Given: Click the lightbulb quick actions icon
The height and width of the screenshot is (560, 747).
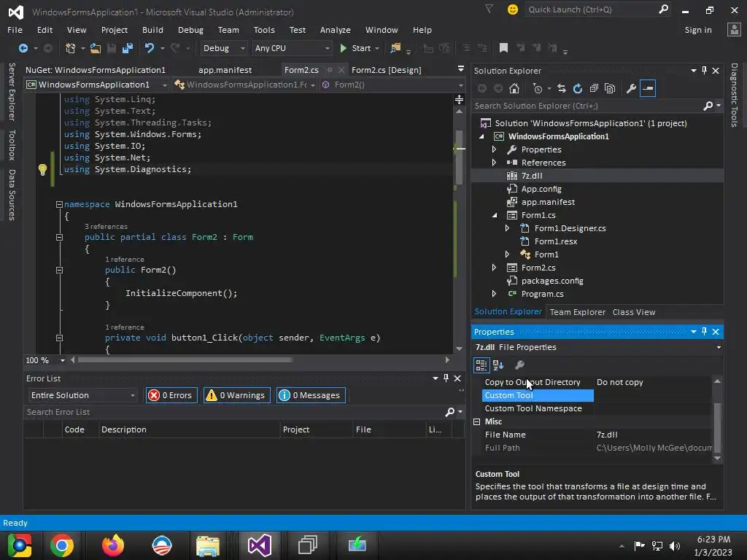Looking at the screenshot, I should pos(42,169).
